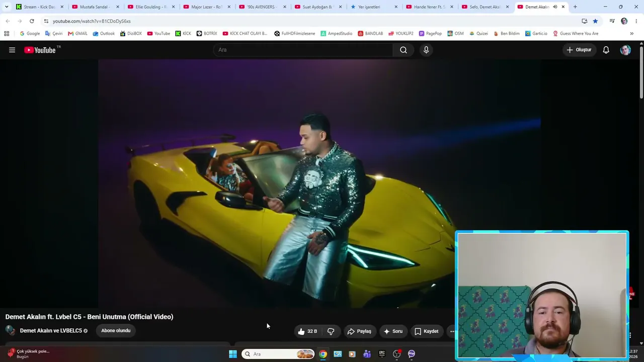Expand the hidden bookmarks chevron

pyautogui.click(x=631, y=34)
